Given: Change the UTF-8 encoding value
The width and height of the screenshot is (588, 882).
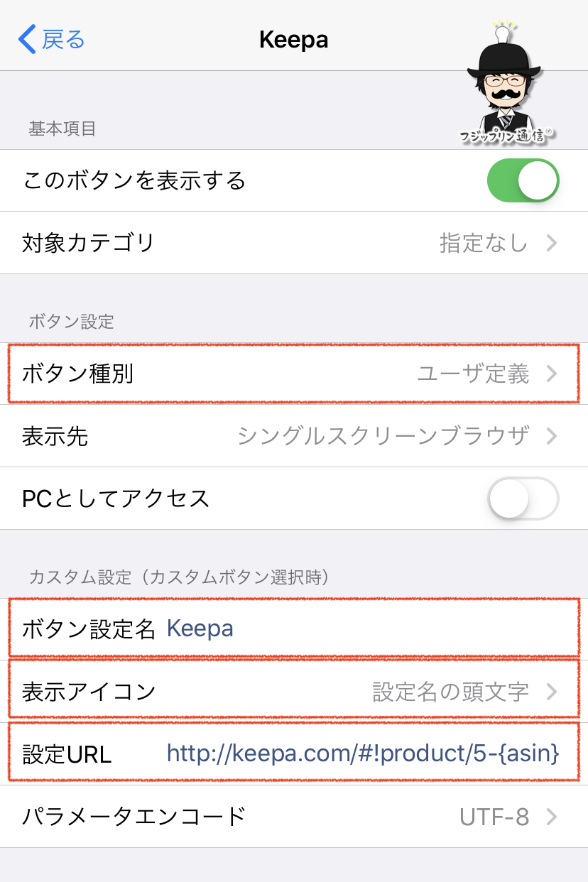Looking at the screenshot, I should tap(494, 817).
